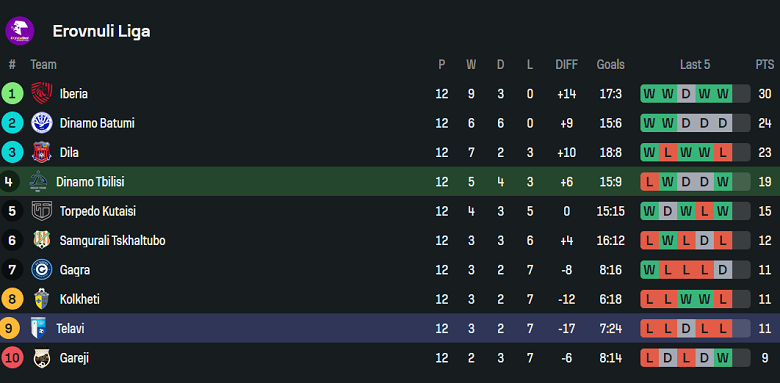
Task: Click the Gareji team crest
Action: (x=42, y=358)
